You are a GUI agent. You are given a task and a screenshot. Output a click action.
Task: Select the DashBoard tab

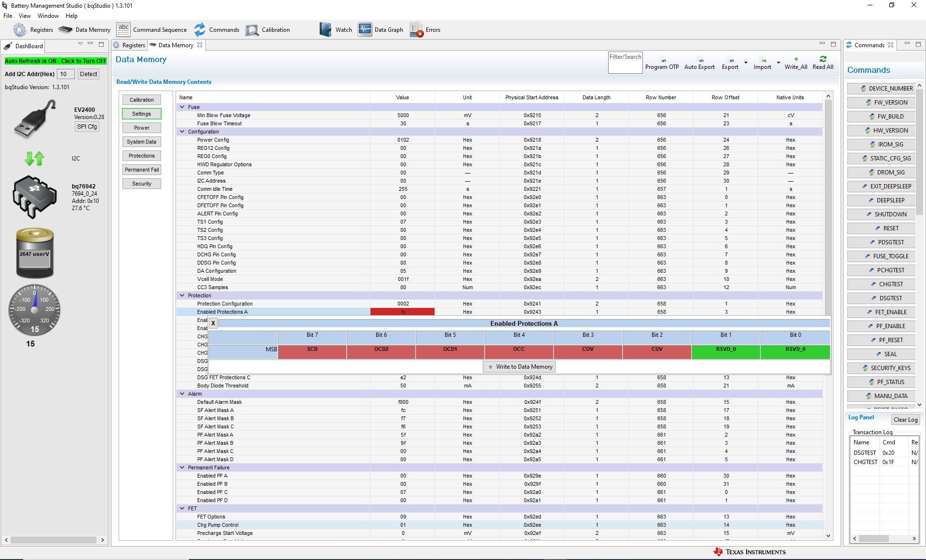pos(24,46)
